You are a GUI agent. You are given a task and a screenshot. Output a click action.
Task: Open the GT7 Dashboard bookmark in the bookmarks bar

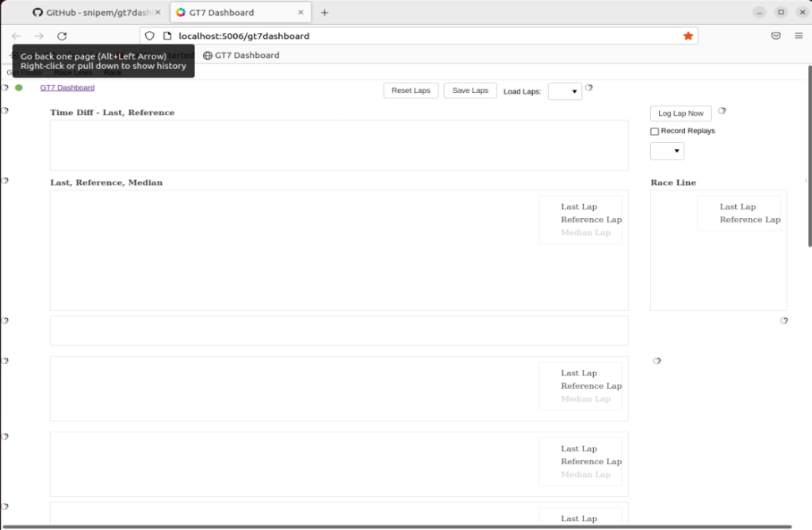point(241,56)
